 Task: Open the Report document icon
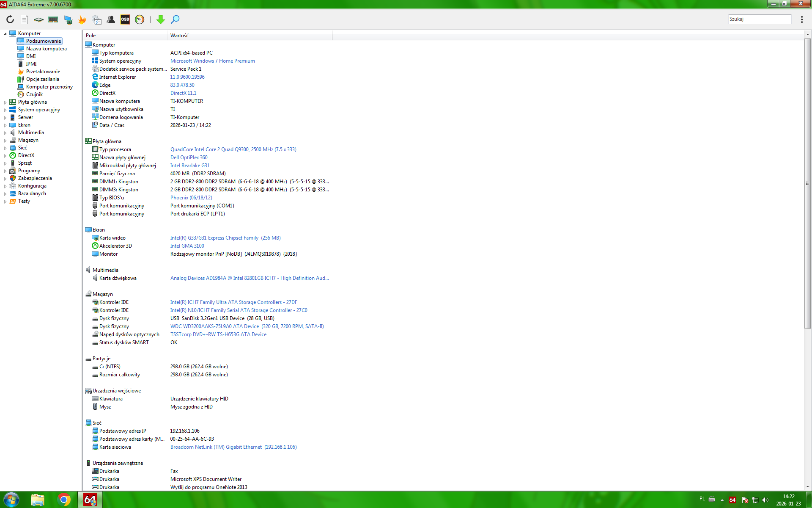tap(25, 19)
